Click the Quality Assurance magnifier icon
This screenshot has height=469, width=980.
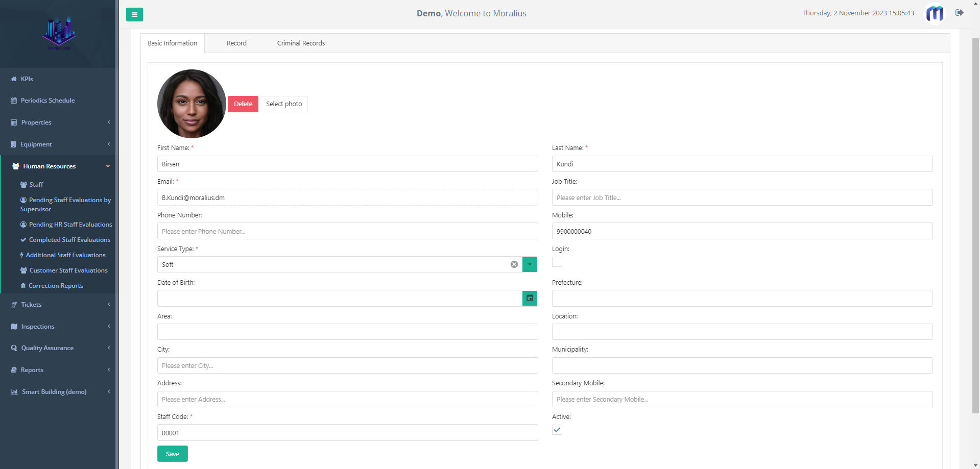[14, 348]
